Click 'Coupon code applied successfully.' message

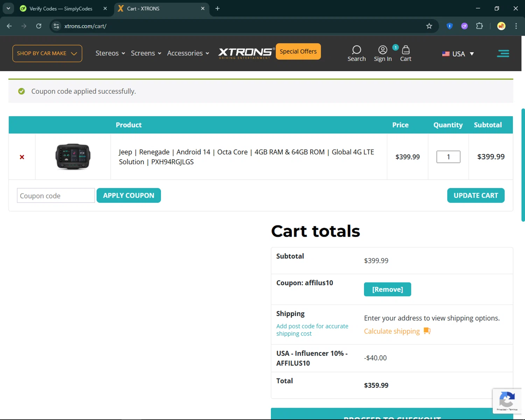[84, 91]
